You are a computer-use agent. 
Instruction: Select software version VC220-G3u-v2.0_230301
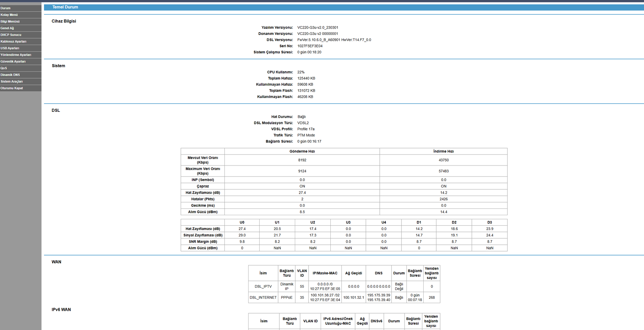(x=318, y=28)
